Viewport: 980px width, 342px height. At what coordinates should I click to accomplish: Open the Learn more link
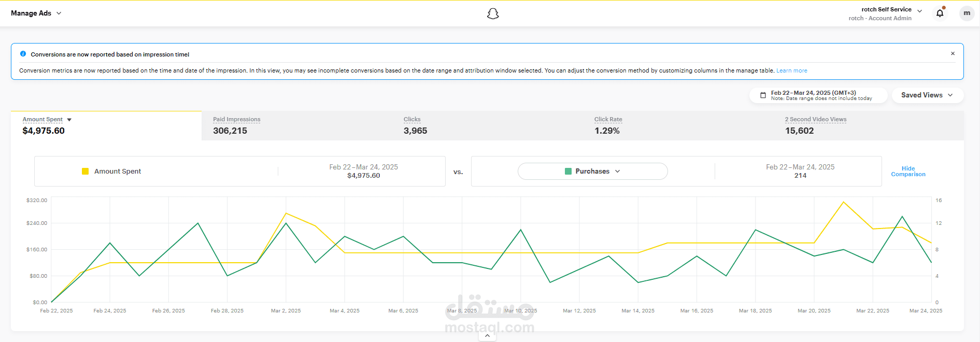tap(791, 70)
